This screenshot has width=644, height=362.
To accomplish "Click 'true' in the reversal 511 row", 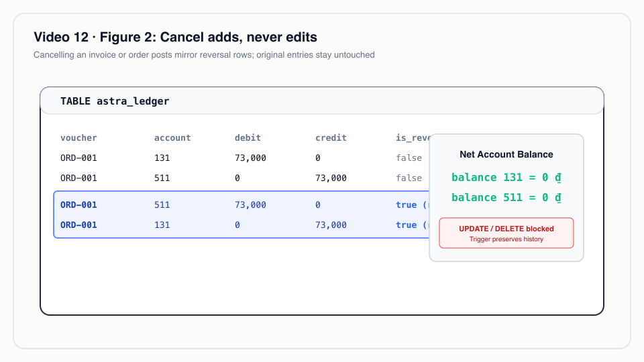I will click(x=407, y=205).
